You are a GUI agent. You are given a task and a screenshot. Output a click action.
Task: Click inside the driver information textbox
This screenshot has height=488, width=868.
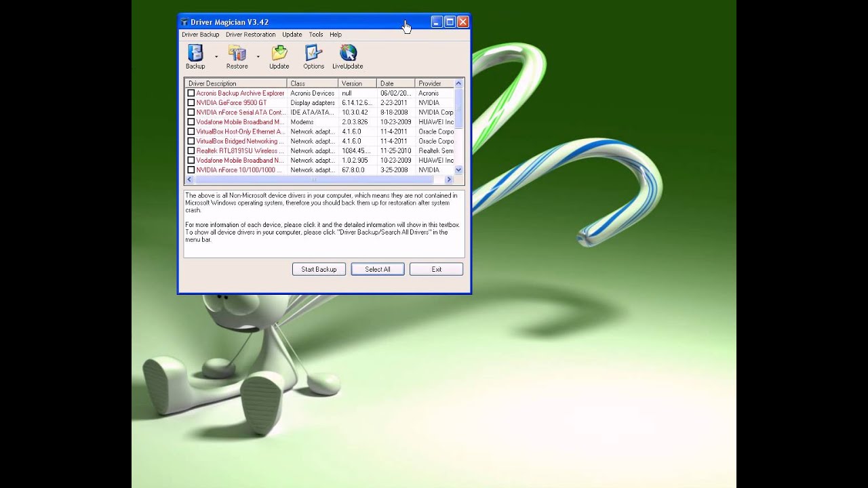(324, 224)
